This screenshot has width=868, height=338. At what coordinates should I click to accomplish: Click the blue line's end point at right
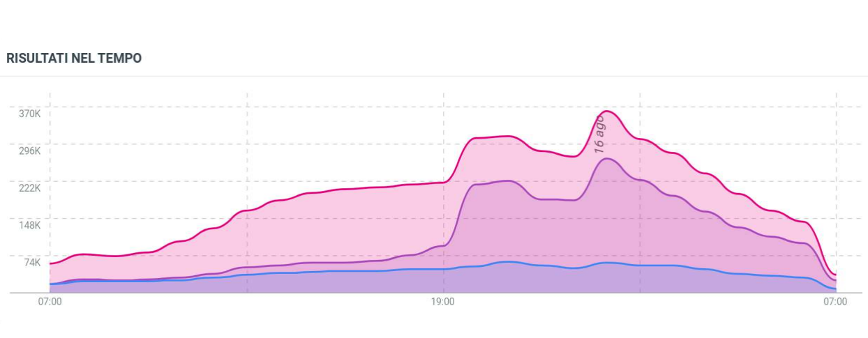(x=835, y=289)
